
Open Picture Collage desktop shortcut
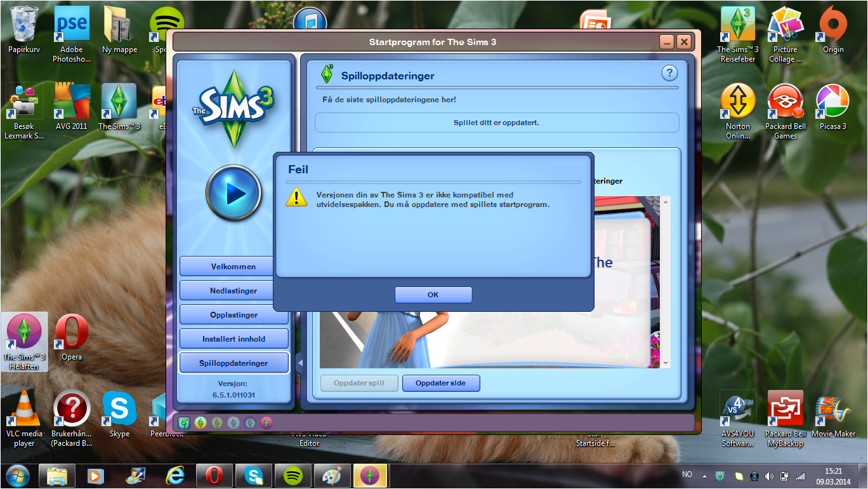786,34
